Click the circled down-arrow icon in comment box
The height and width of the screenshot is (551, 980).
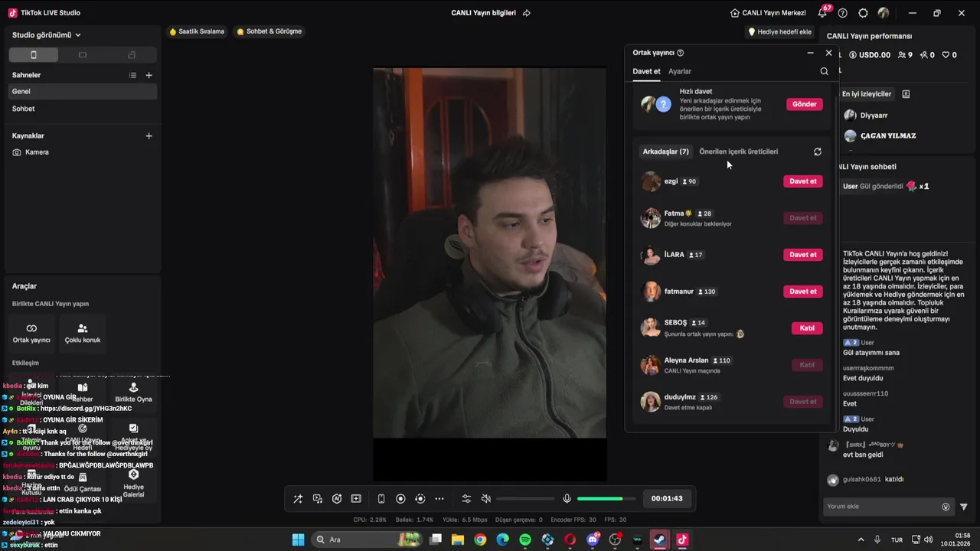click(946, 507)
